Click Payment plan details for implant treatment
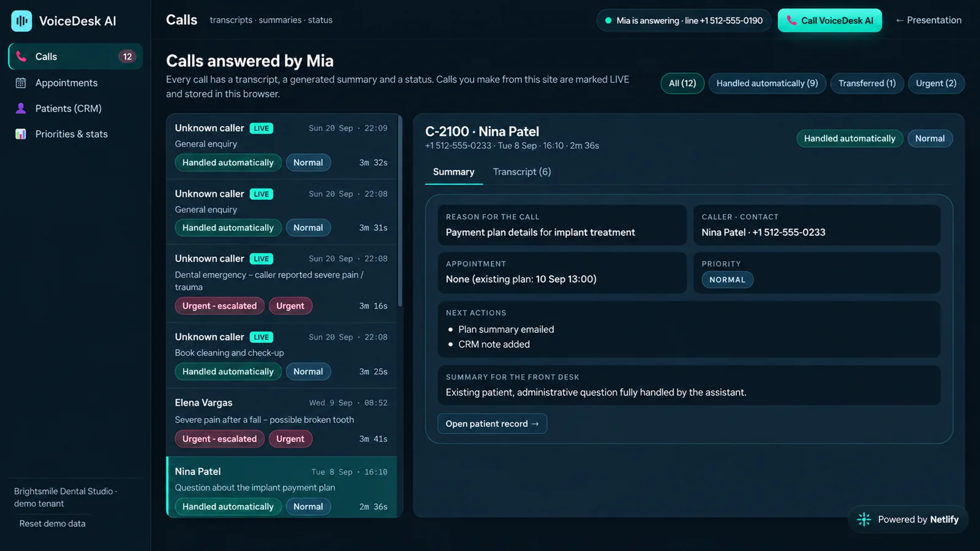Screen dimensions: 980x551 [x=540, y=233]
